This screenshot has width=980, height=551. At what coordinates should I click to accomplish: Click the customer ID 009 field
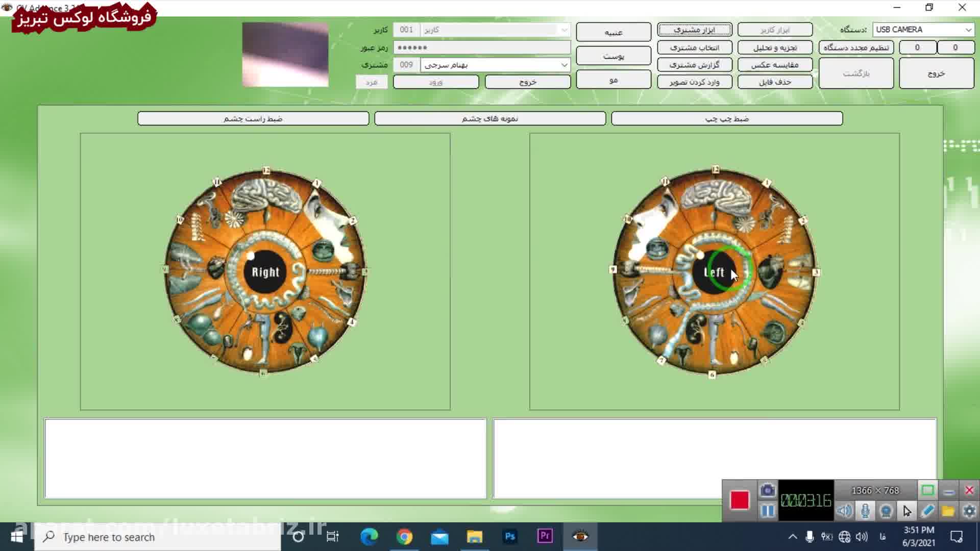coord(406,65)
